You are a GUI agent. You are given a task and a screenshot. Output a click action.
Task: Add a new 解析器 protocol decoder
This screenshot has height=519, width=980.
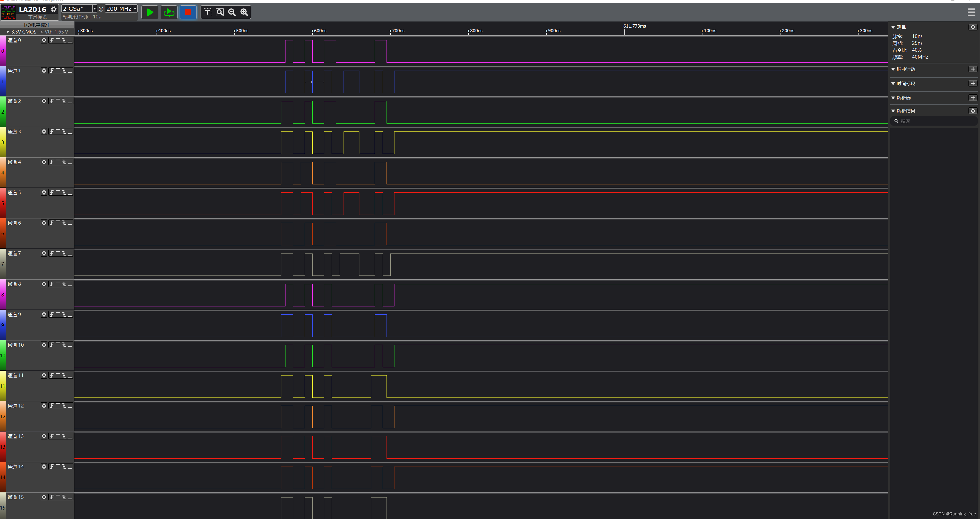point(973,98)
